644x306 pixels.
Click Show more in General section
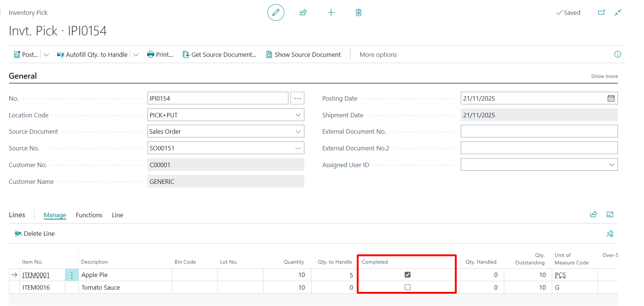click(x=604, y=76)
